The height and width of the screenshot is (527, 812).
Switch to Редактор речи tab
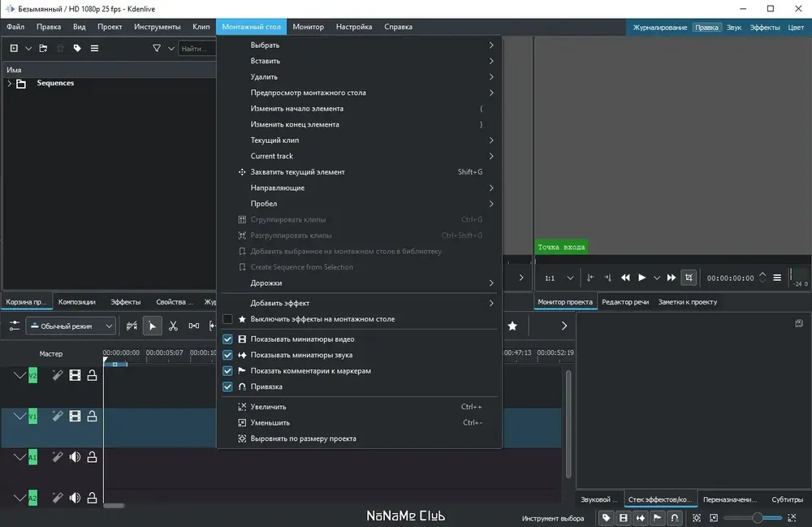625,302
